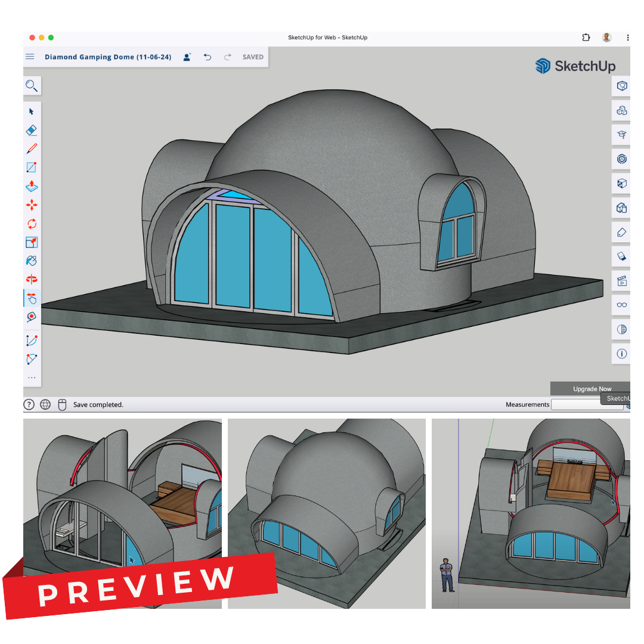Activate the Eraser tool

coord(32,129)
